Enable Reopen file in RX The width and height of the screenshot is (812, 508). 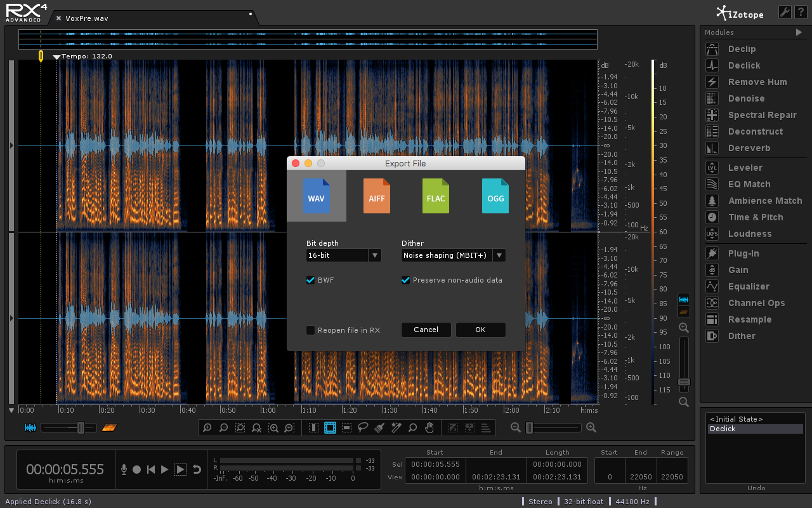(x=311, y=330)
